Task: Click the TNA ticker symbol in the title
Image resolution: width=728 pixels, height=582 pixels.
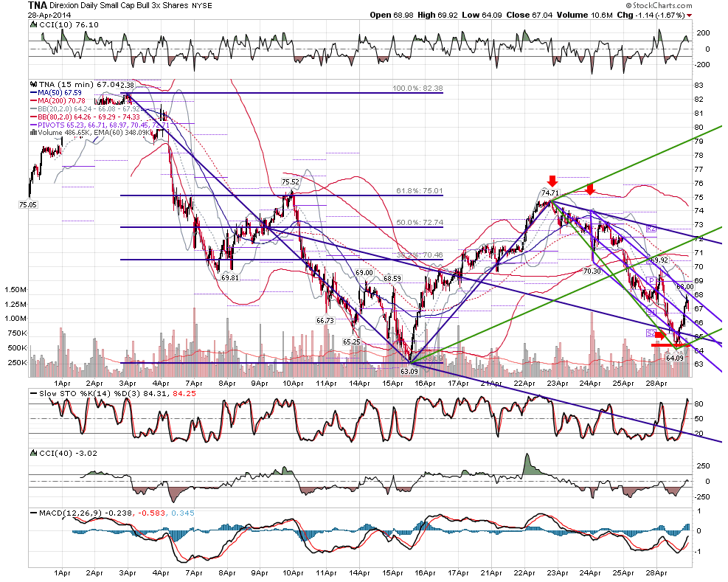Action: click(x=38, y=6)
